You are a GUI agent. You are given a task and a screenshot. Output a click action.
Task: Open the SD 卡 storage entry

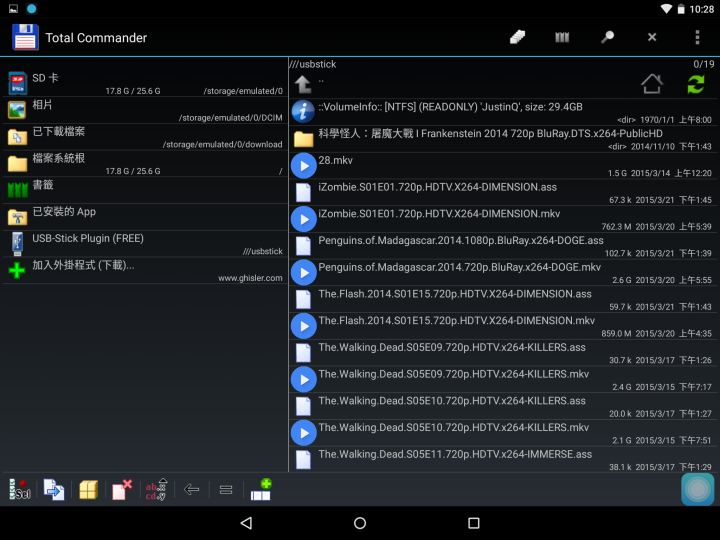(145, 84)
